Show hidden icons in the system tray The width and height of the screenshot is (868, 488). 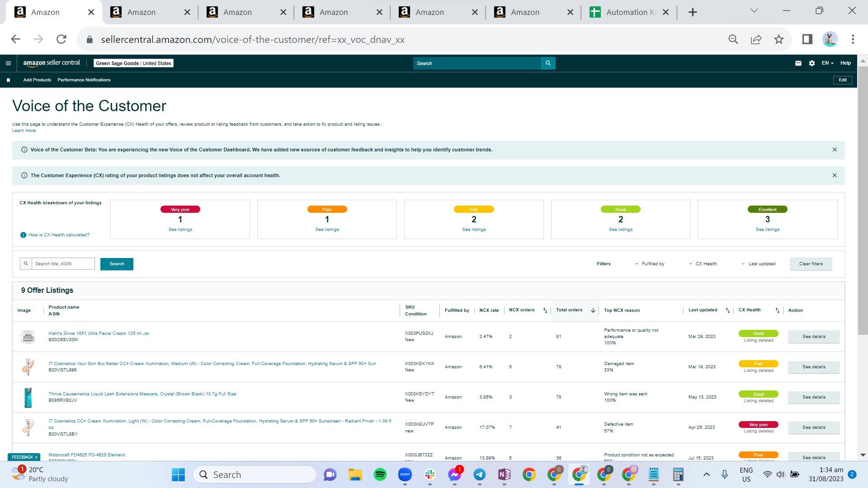tap(707, 474)
